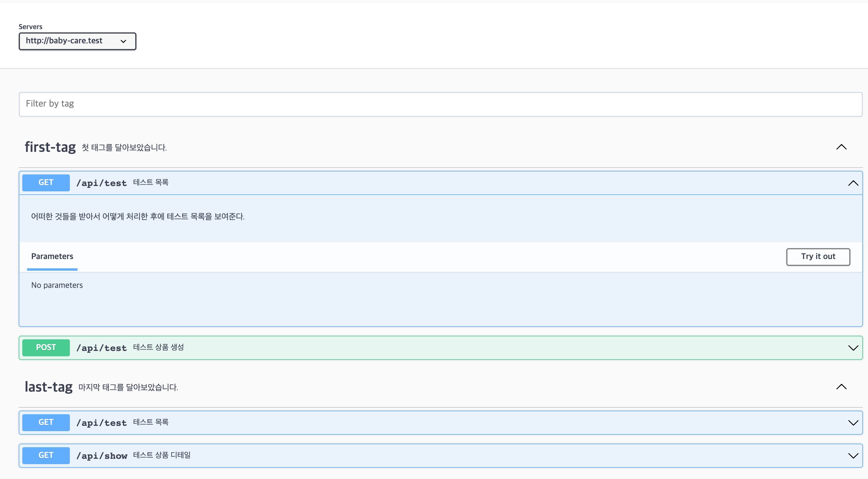Collapse the first-tag section chevron
This screenshot has height=479, width=868.
[x=841, y=147]
